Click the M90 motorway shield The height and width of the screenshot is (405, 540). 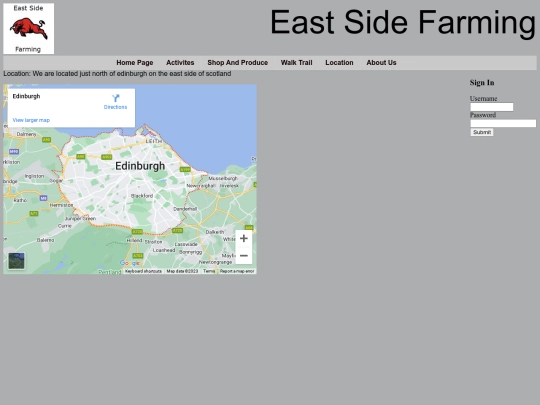click(x=14, y=152)
